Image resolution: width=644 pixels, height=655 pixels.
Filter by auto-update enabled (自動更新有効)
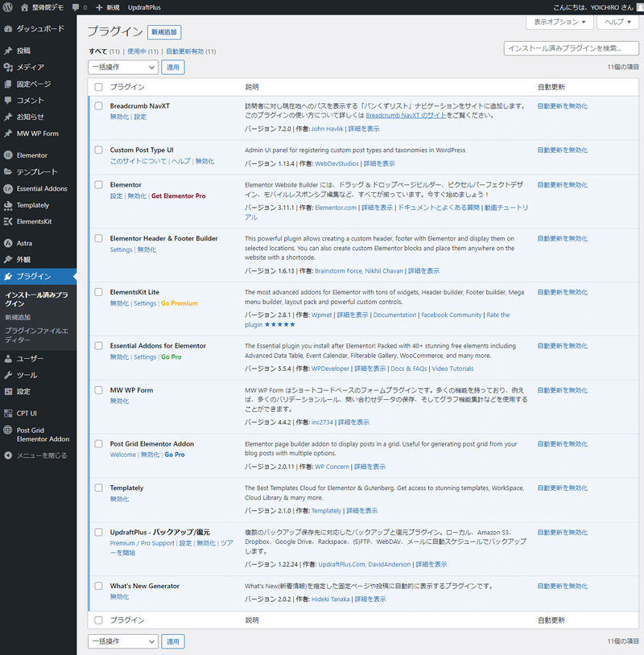[184, 51]
